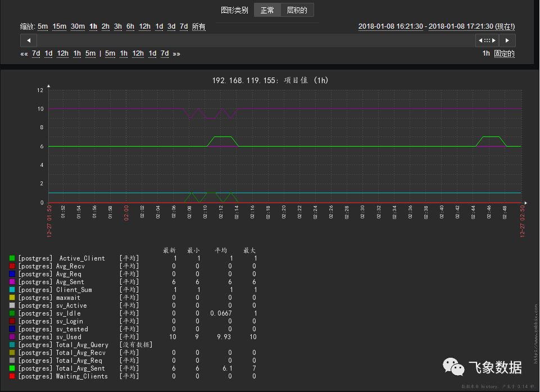This screenshot has height=392, width=540.
Task: Click the right arrow button on the time scrollbar
Action: tap(507, 40)
